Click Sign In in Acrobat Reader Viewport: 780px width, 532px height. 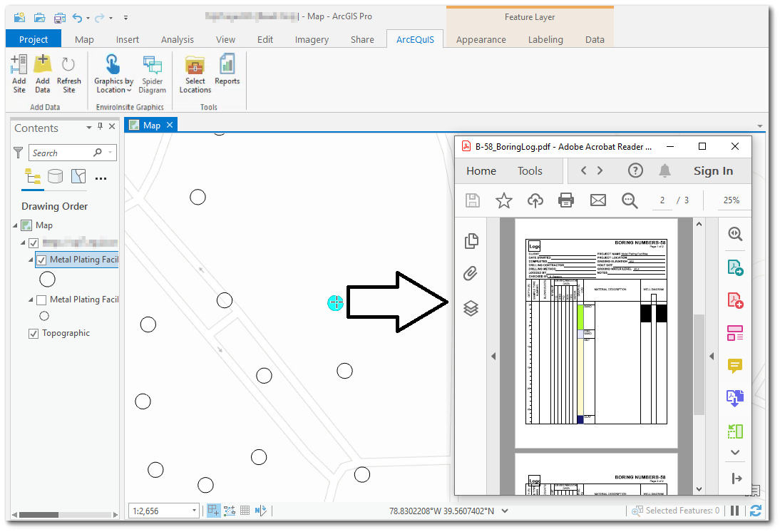tap(713, 170)
